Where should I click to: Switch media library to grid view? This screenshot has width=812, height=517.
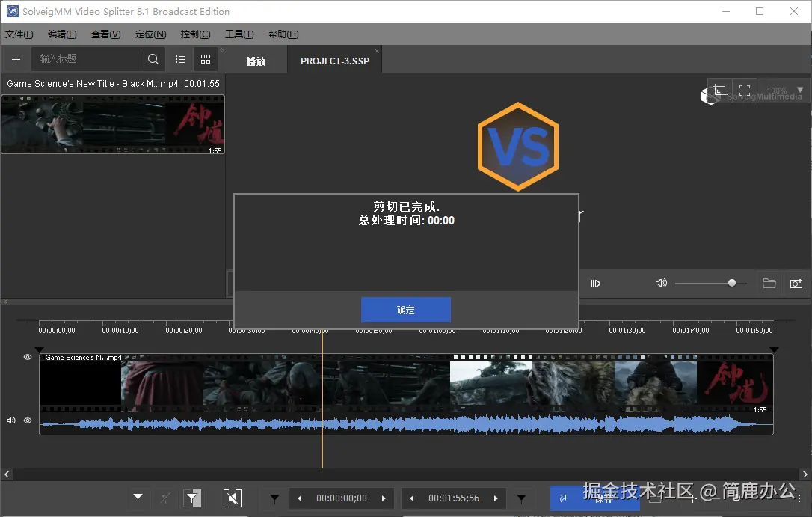pos(206,59)
